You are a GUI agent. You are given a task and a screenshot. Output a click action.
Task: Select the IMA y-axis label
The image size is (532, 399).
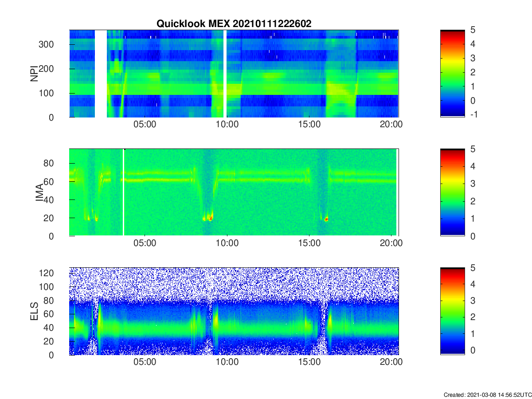pyautogui.click(x=40, y=192)
